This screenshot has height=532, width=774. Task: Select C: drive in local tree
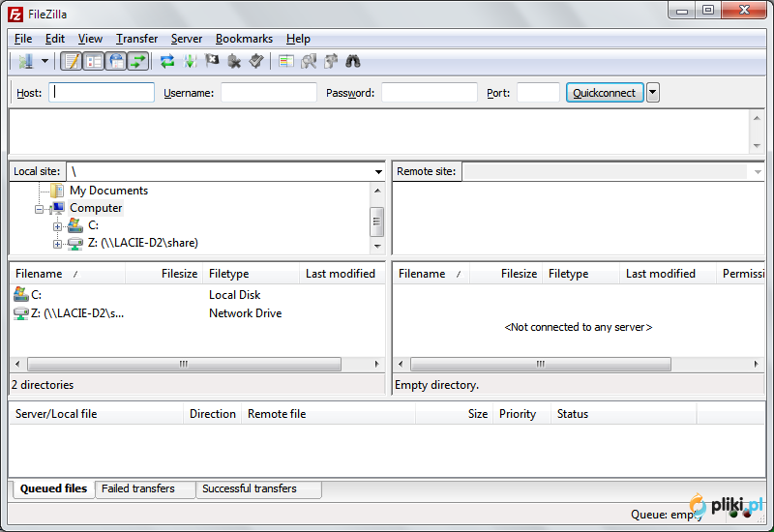(93, 225)
